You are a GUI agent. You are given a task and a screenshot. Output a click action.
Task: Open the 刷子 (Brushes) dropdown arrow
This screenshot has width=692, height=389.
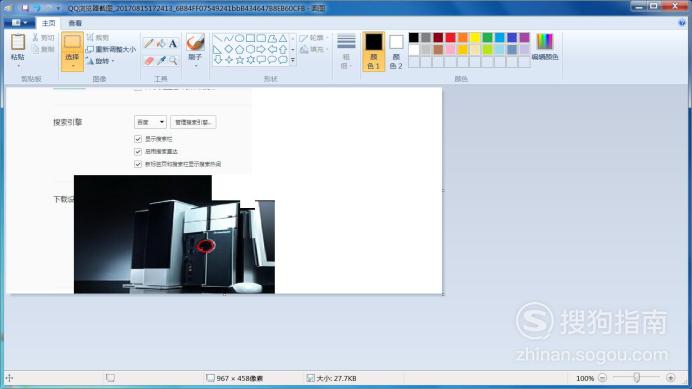195,66
